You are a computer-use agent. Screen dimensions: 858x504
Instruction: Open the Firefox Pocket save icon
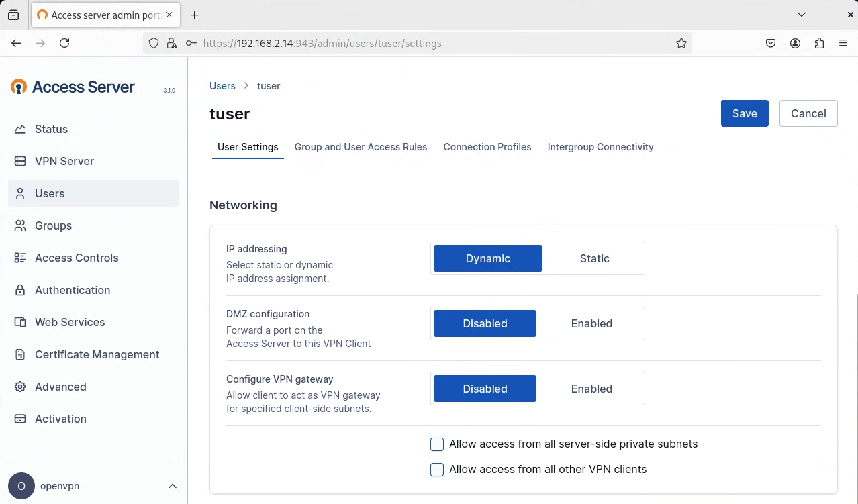tap(771, 43)
